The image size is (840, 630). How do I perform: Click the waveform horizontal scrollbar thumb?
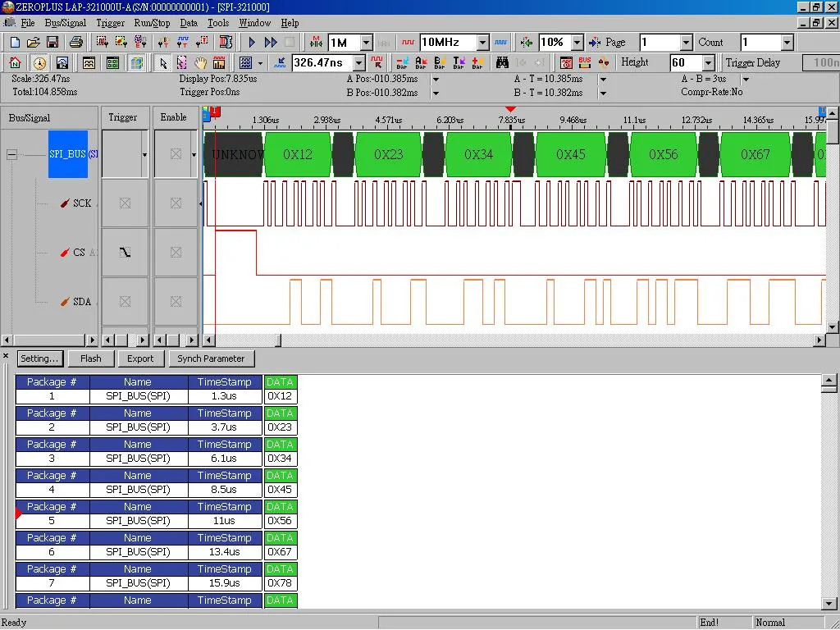[x=278, y=340]
